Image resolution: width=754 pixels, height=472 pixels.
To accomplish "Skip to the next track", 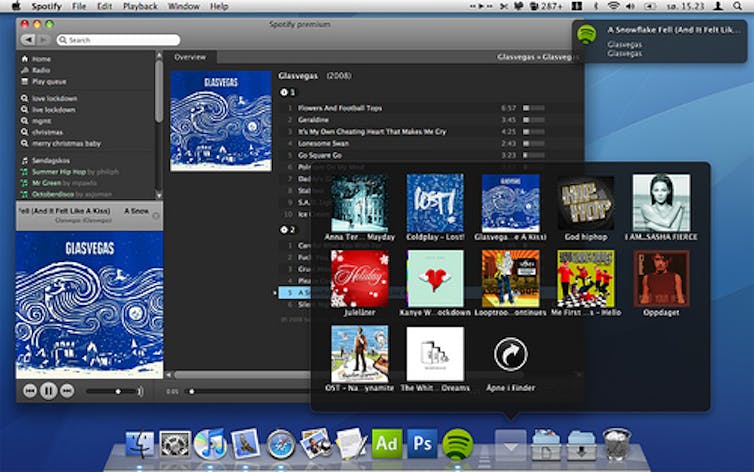I will click(67, 391).
